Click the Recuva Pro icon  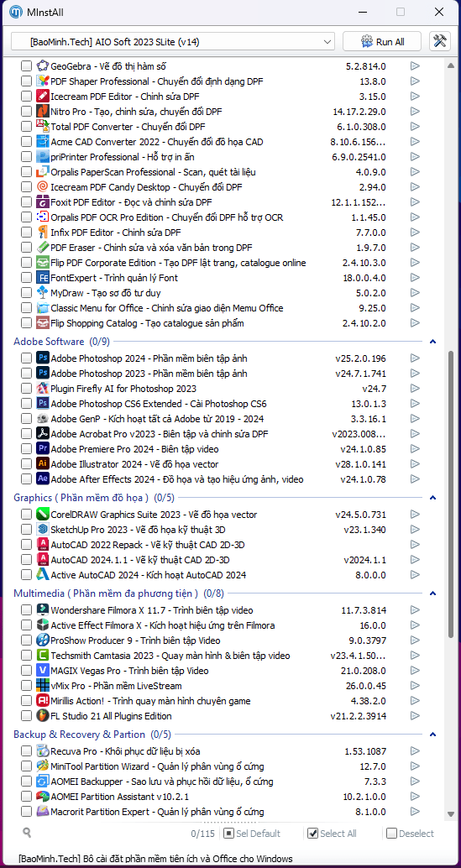[x=43, y=751]
